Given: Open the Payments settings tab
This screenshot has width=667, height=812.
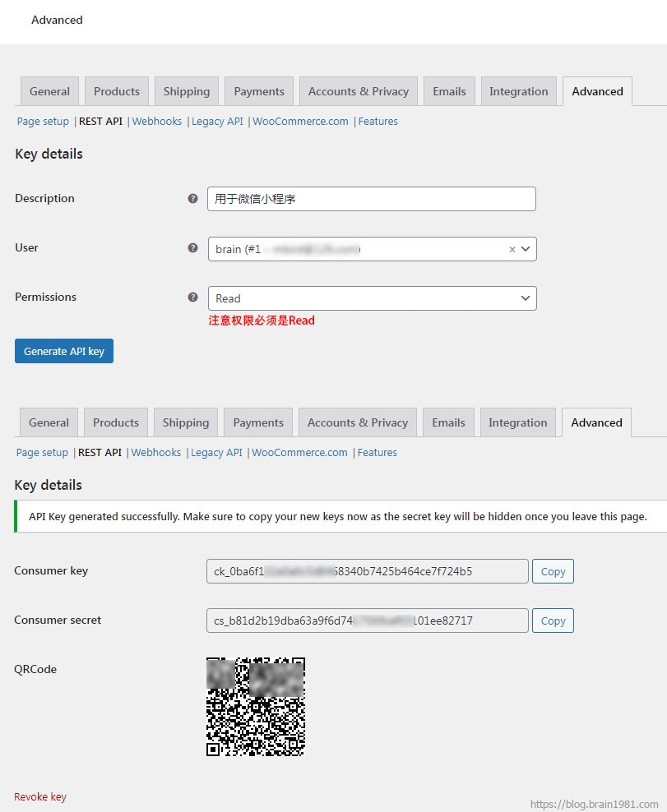Looking at the screenshot, I should pos(258,91).
